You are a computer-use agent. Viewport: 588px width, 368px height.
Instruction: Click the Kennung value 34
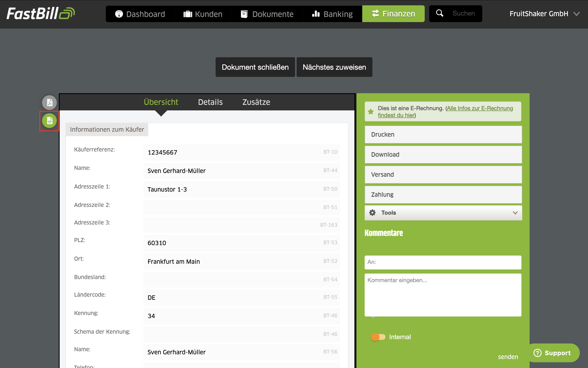[x=151, y=316]
